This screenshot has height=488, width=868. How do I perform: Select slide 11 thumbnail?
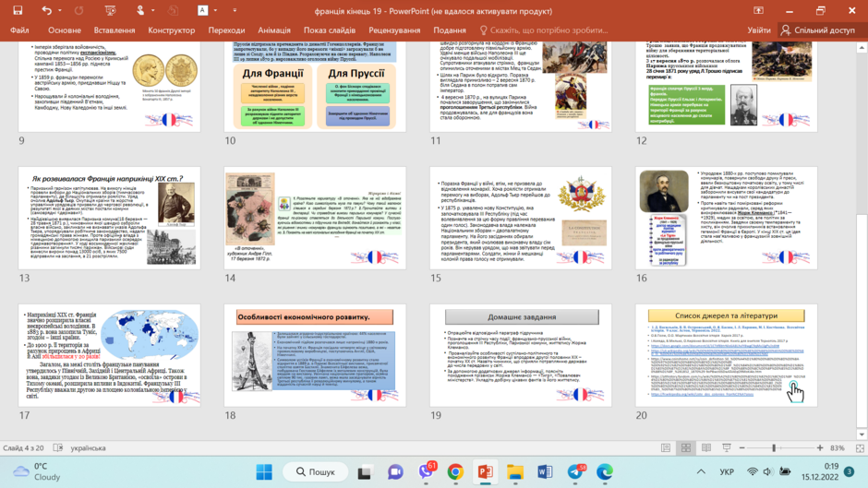click(521, 87)
